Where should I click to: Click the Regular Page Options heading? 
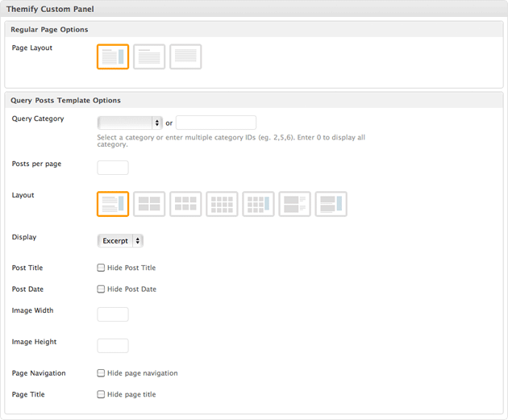coord(49,30)
